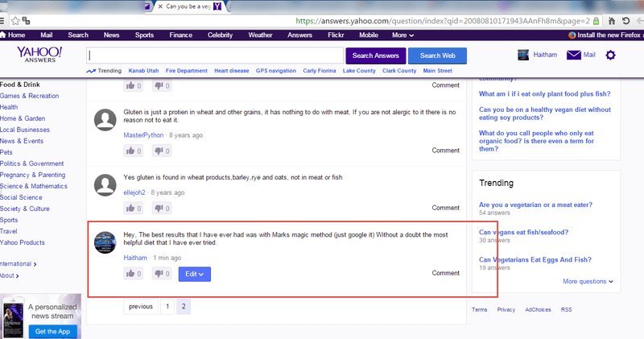Go to the previous page button

coord(141,307)
